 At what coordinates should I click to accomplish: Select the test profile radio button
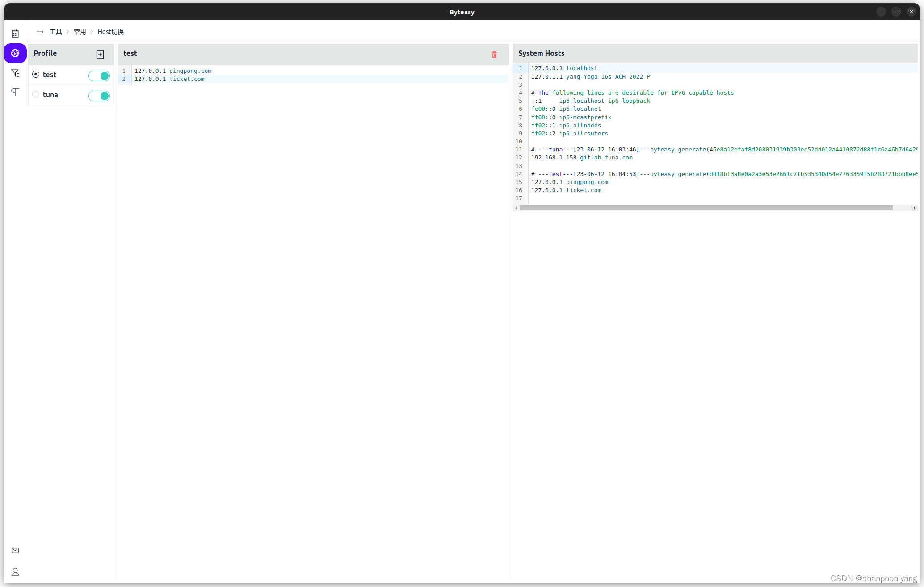36,74
